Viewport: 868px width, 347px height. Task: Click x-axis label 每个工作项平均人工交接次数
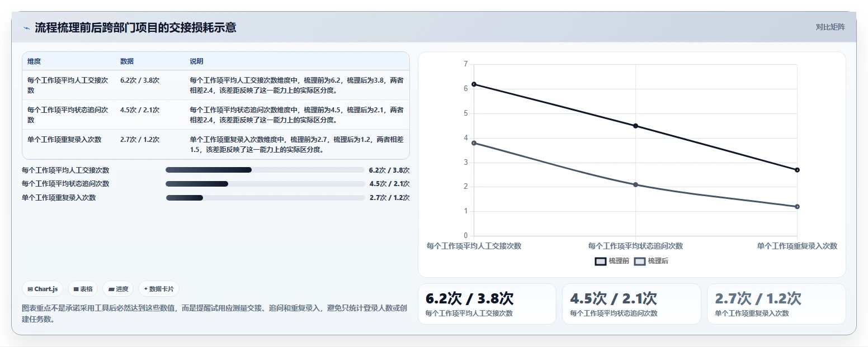click(x=474, y=246)
